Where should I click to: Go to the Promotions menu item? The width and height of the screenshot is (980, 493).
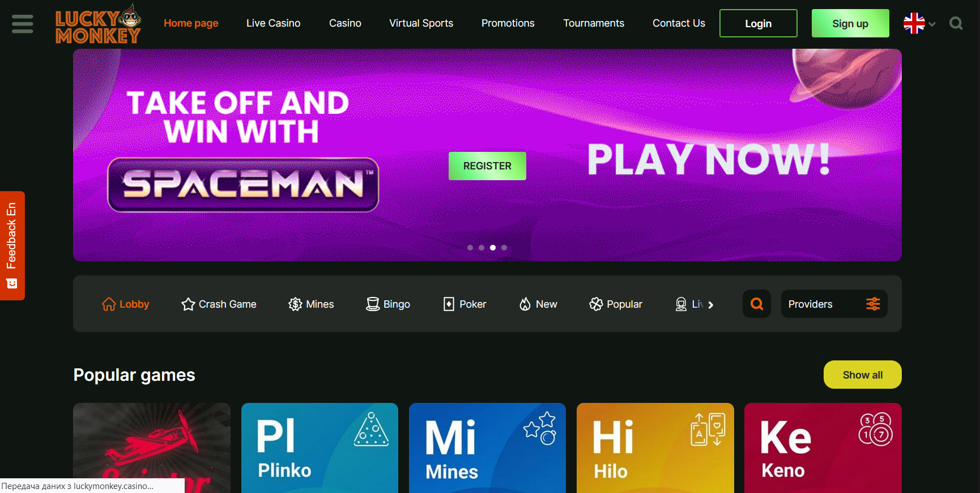click(x=508, y=23)
